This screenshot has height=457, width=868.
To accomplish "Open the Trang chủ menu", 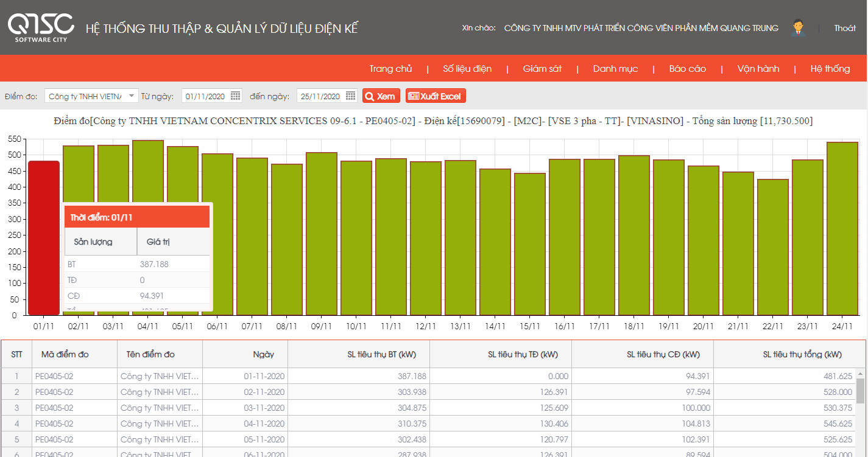I will (x=390, y=69).
